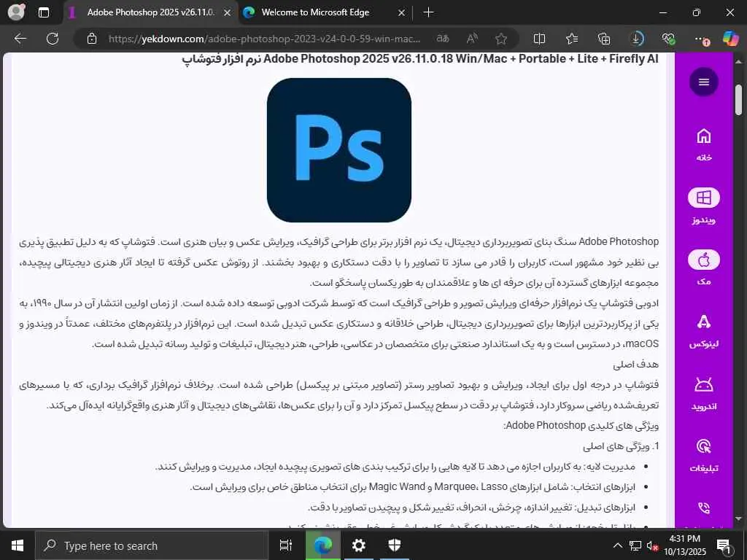Open Windows Security shield on taskbar
The height and width of the screenshot is (560, 747).
point(394,545)
